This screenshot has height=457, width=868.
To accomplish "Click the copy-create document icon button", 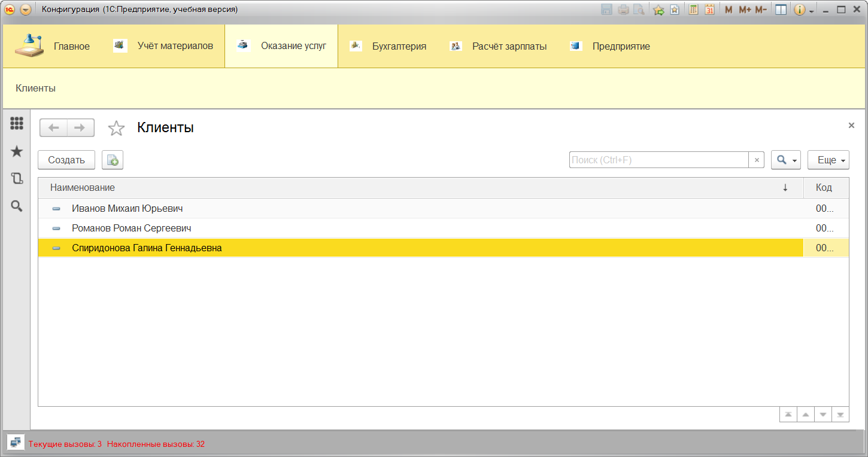I will click(x=113, y=160).
